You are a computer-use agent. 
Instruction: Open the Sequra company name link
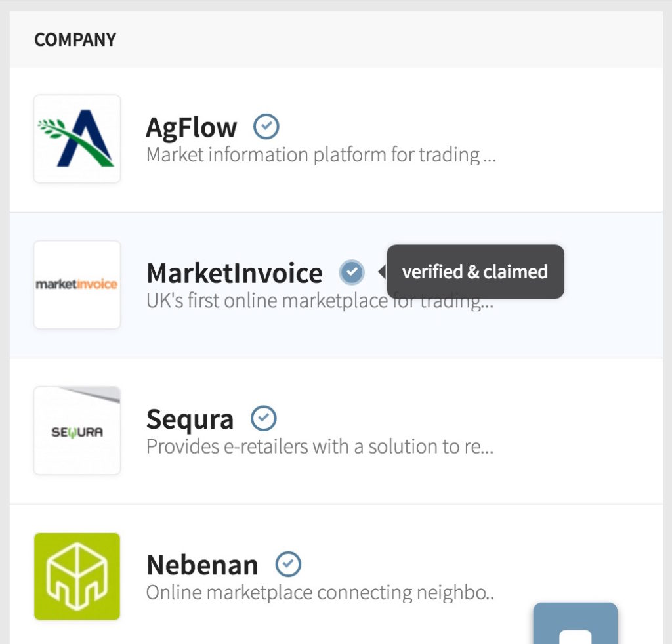[x=190, y=419]
